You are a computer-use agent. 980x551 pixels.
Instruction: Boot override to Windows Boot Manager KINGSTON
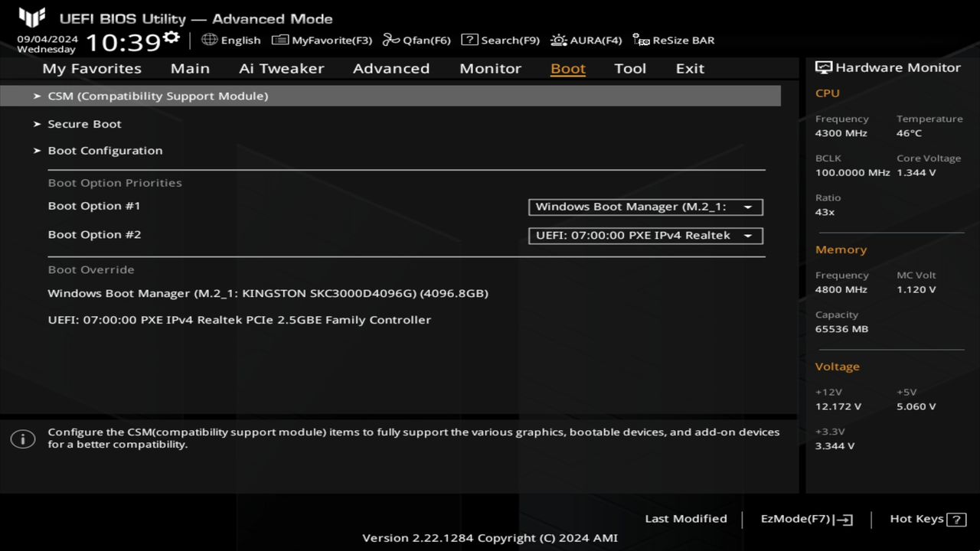tap(268, 293)
